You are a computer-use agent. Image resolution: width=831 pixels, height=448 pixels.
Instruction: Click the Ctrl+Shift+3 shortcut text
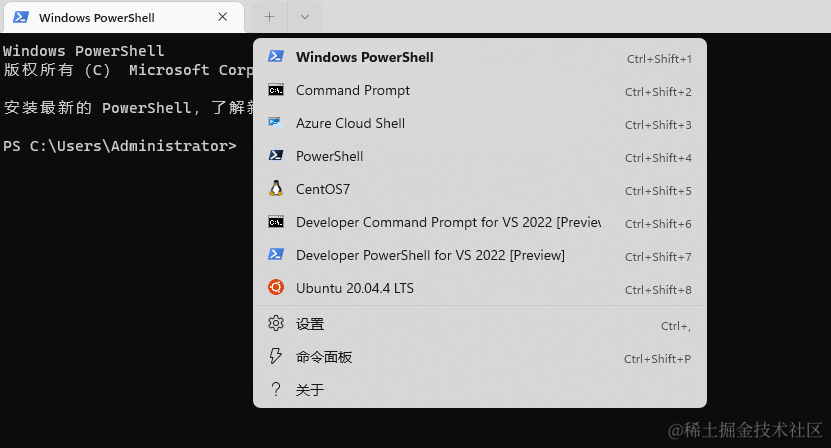[x=658, y=125]
